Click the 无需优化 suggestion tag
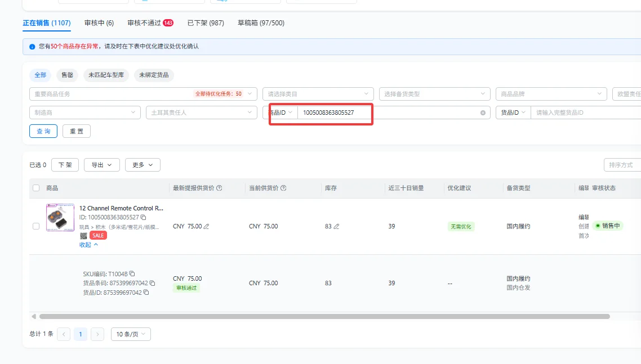The height and width of the screenshot is (364, 641). click(x=461, y=226)
